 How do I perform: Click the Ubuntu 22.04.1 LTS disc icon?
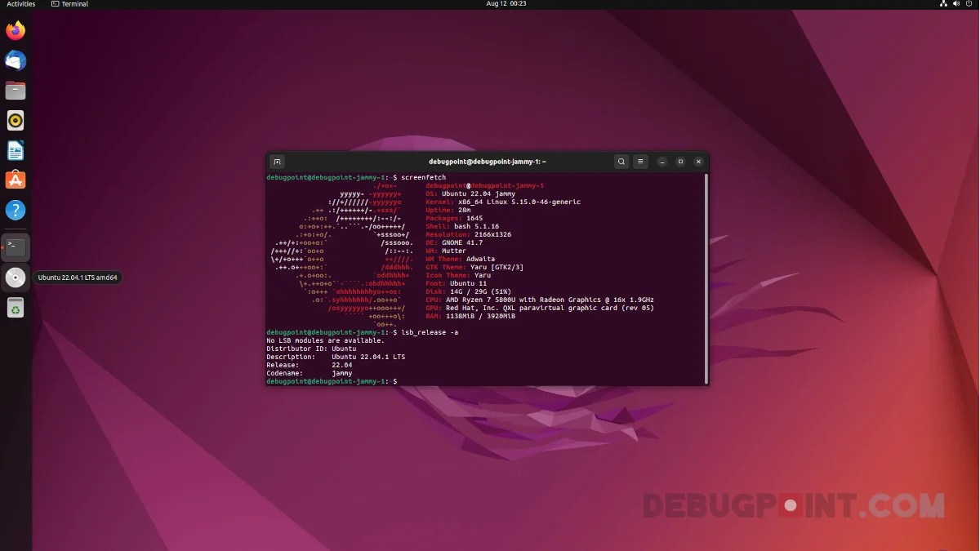[16, 278]
